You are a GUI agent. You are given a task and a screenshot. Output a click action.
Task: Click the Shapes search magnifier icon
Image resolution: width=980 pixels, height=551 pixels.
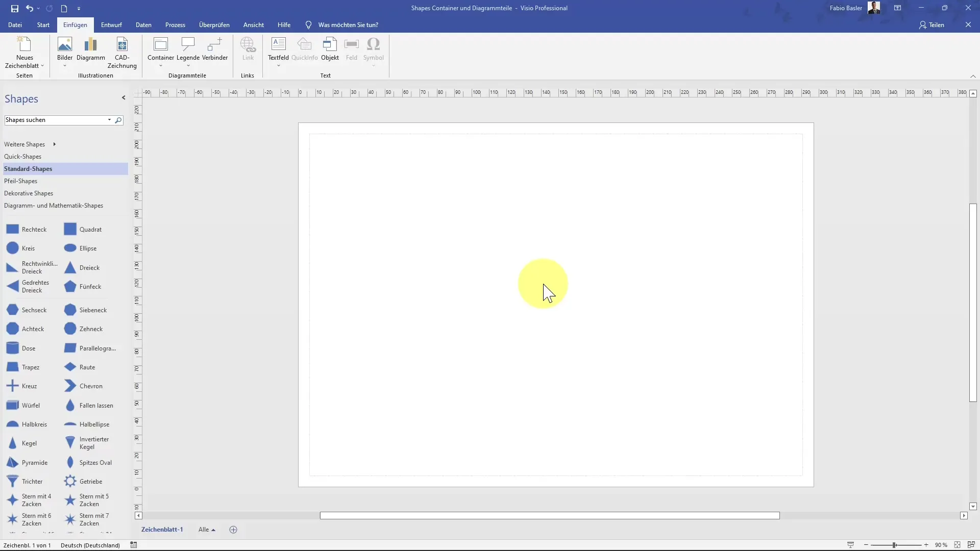(118, 120)
